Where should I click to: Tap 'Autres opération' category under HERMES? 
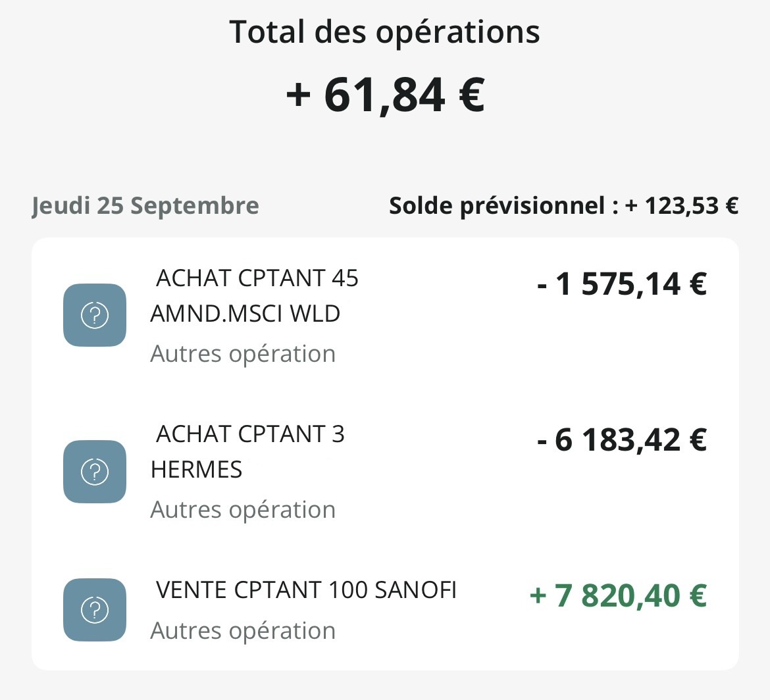pos(243,510)
